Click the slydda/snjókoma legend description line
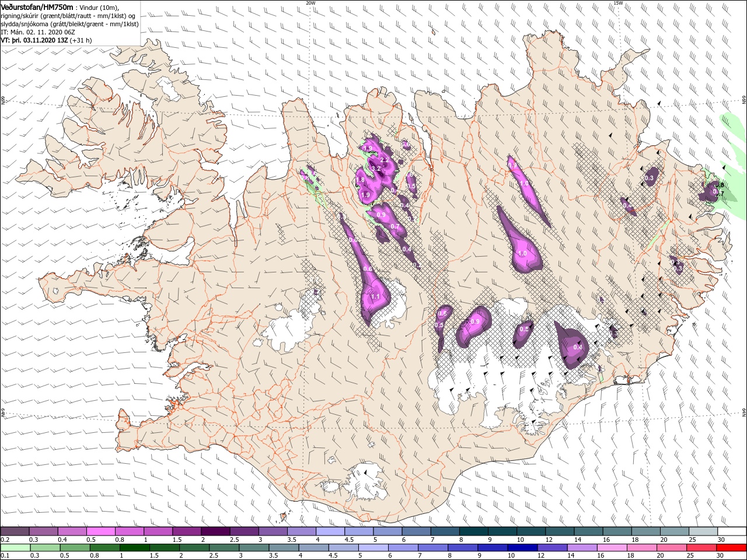747x560 pixels. [x=69, y=24]
